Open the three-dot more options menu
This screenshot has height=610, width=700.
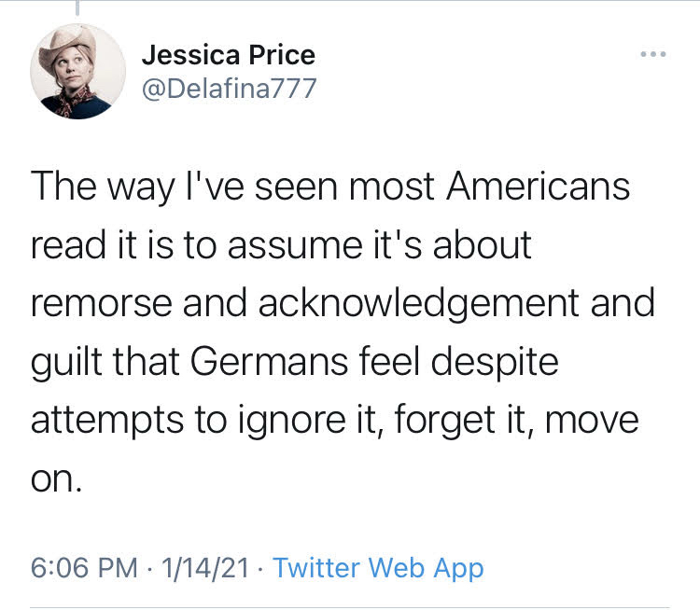(x=653, y=55)
